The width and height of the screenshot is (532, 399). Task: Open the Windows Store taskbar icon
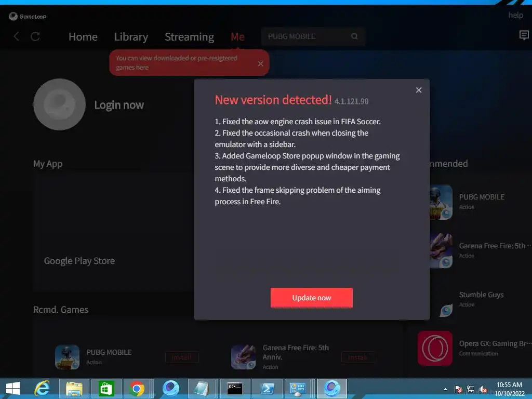(x=105, y=389)
